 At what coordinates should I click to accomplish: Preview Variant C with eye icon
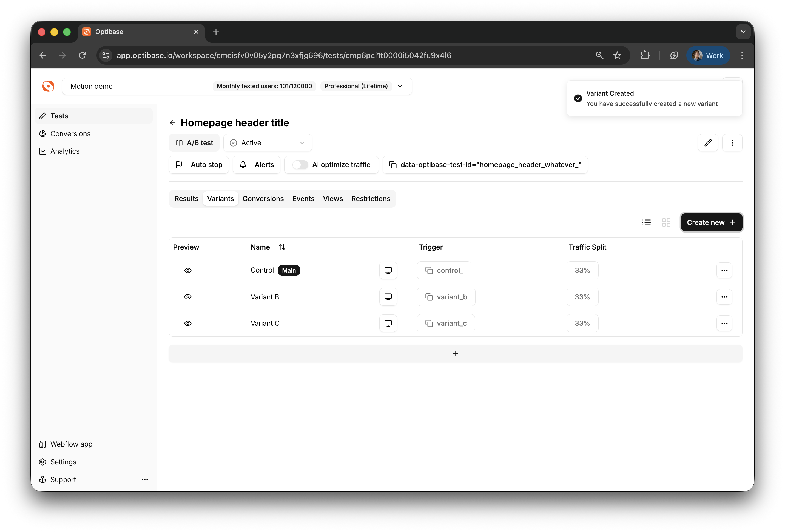coord(188,323)
